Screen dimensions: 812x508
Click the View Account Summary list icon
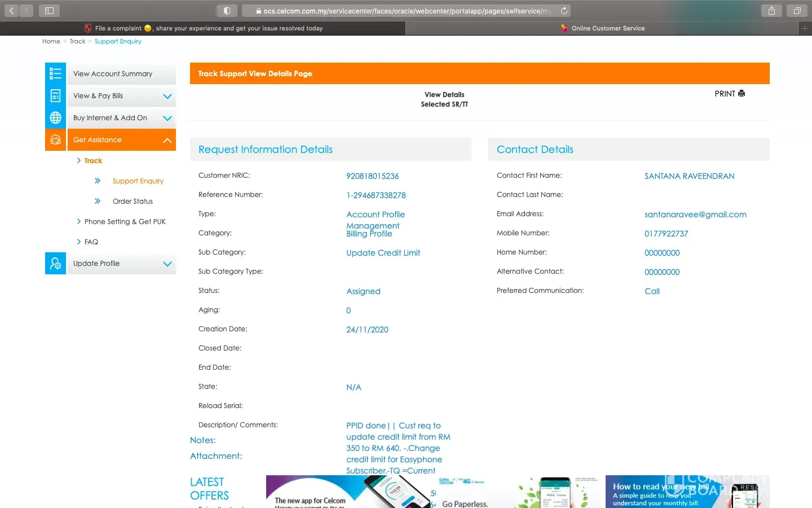tap(55, 73)
